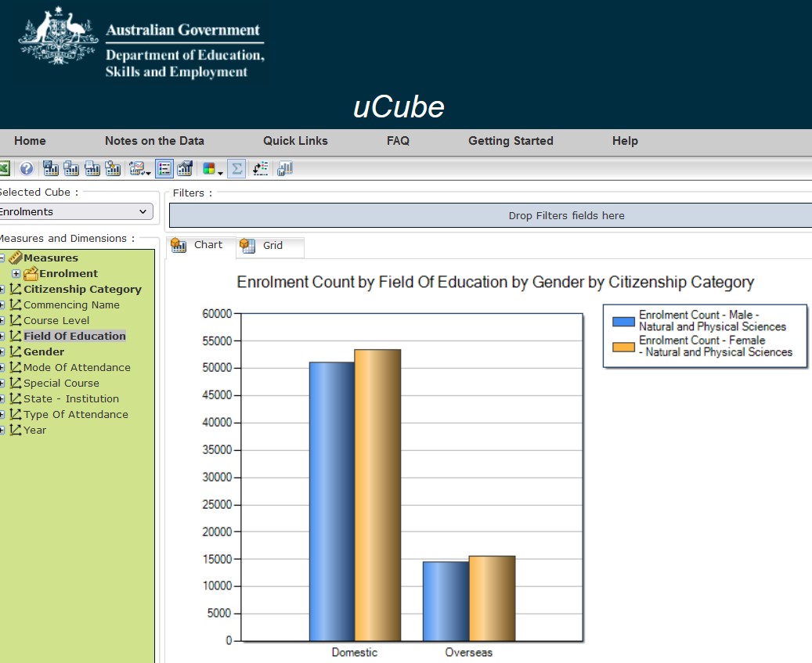Click the Type Of Attendance dimension icon
812x663 pixels.
16,414
